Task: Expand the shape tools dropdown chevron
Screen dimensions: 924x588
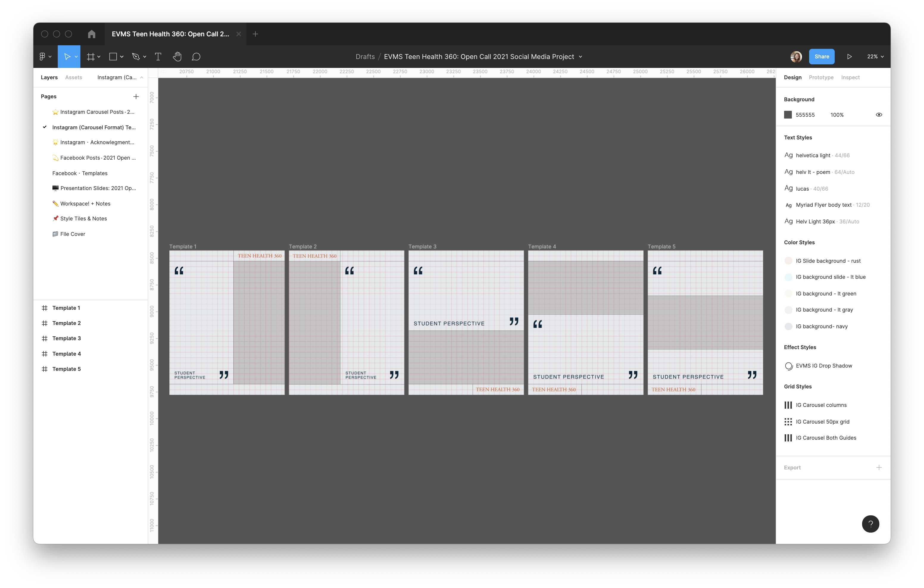Action: coord(122,57)
